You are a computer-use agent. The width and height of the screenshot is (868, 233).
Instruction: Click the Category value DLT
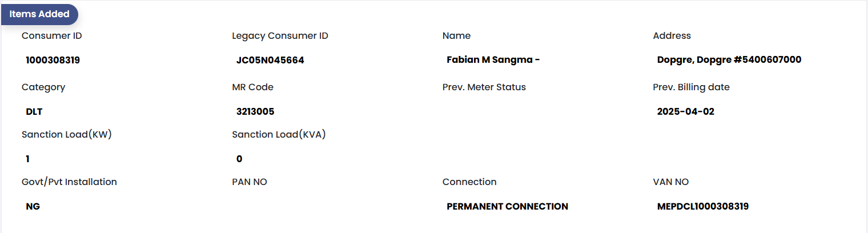[x=34, y=112]
